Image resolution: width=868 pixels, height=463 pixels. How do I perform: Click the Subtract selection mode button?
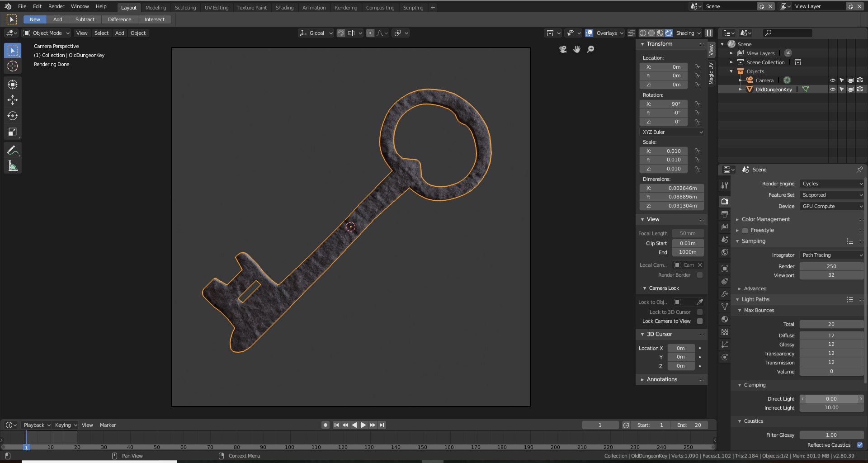click(x=85, y=19)
